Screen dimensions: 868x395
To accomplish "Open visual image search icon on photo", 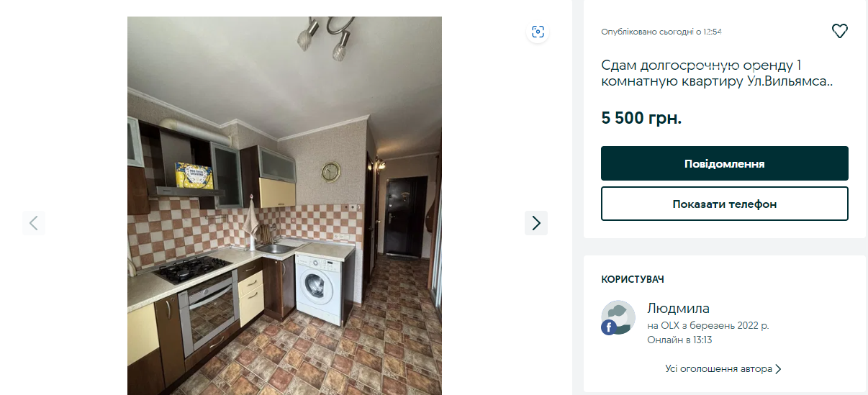I will pos(538,31).
